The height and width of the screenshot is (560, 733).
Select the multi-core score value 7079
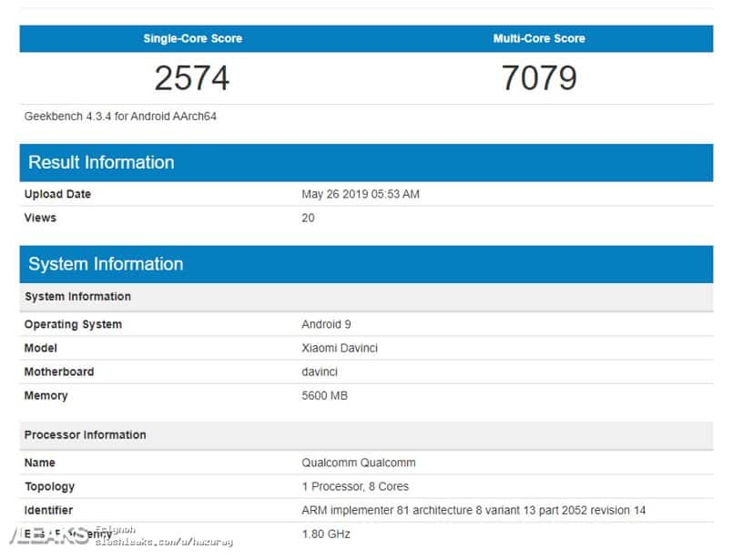539,78
